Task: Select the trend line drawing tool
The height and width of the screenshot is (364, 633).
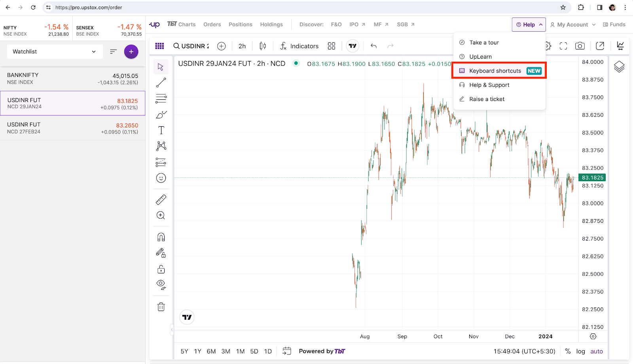Action: (x=161, y=82)
